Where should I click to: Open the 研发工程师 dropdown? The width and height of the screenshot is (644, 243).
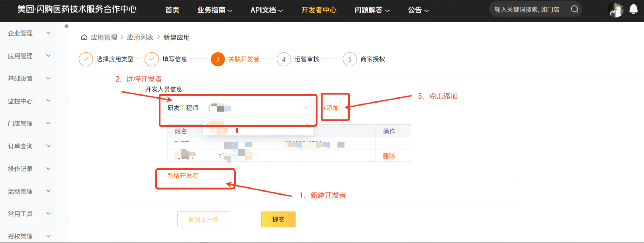[258, 108]
